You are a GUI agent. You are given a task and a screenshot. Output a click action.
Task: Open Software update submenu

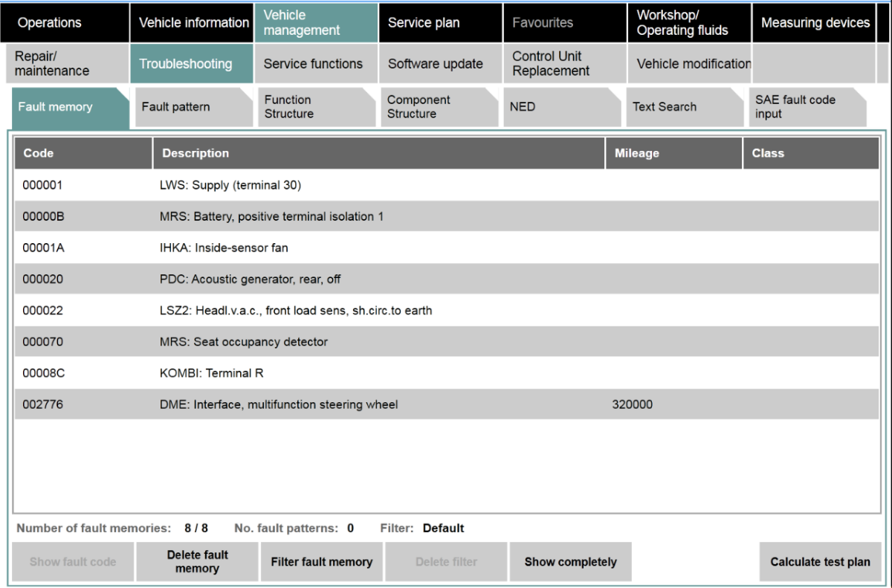(x=440, y=63)
